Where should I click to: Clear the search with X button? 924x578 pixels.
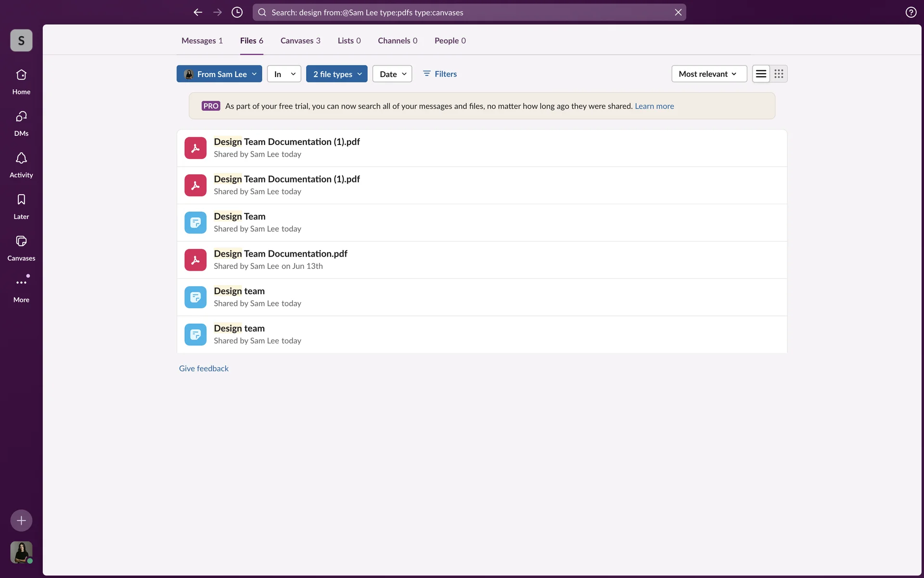point(678,13)
